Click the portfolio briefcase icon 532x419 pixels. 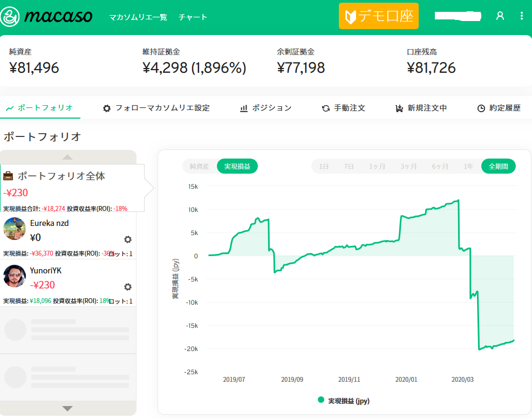click(x=8, y=176)
